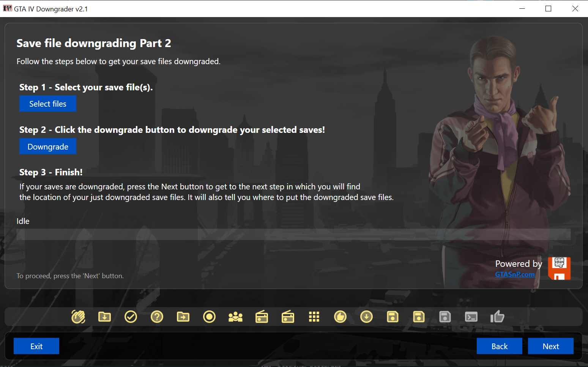This screenshot has height=367, width=588.
Task: Click the circled checkmark step icon
Action: pos(131,317)
